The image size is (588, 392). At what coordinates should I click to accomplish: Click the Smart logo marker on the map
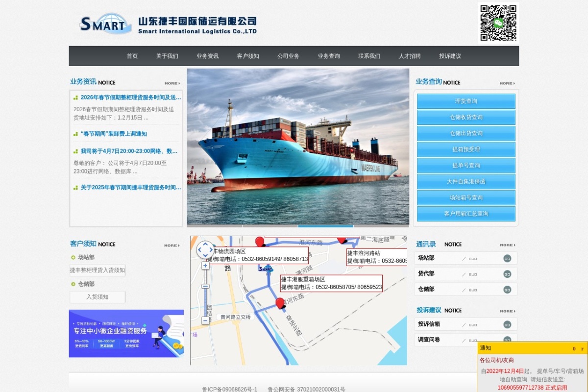click(266, 269)
